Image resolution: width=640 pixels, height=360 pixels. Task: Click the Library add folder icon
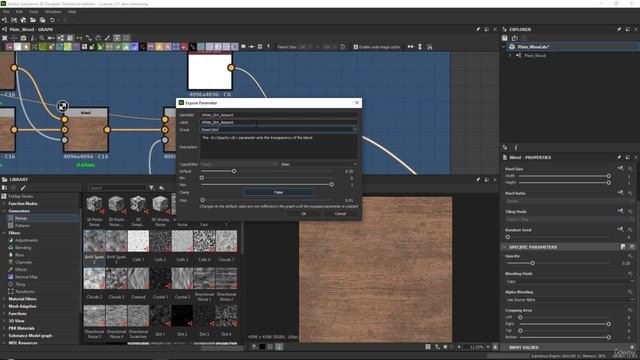pos(5,188)
